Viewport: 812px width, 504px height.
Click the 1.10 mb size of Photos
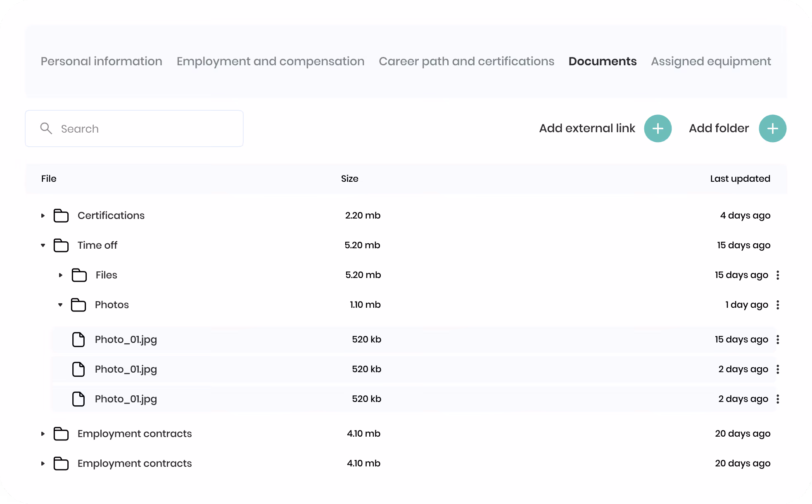click(x=365, y=305)
